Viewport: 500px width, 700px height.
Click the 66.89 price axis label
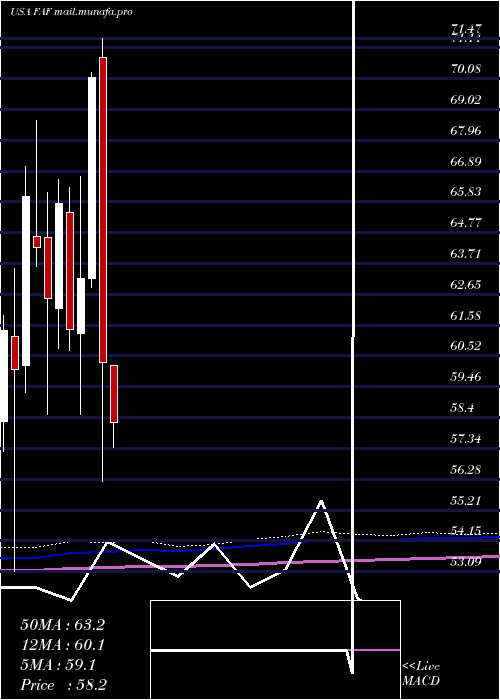click(466, 161)
